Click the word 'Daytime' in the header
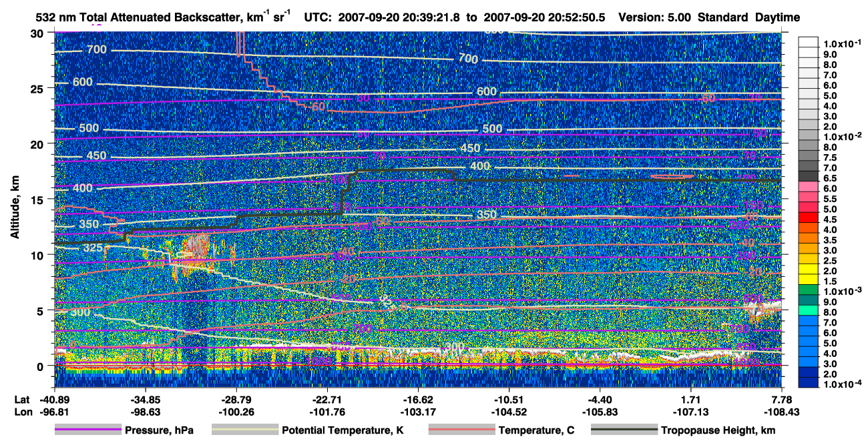Screen dimensions: 868x445 777,17
